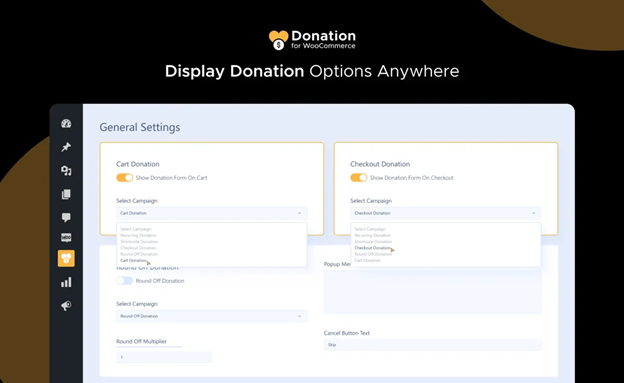Choose Recurring Donation in checkout campaign list
Screen dimensions: 624x383
coord(372,235)
